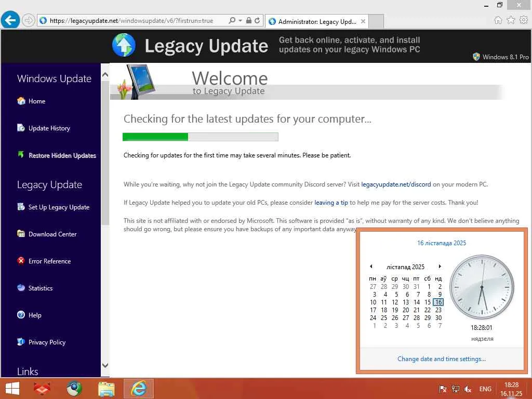This screenshot has height=399, width=532.
Task: Close the Legacy Update browser tab
Action: tap(363, 21)
